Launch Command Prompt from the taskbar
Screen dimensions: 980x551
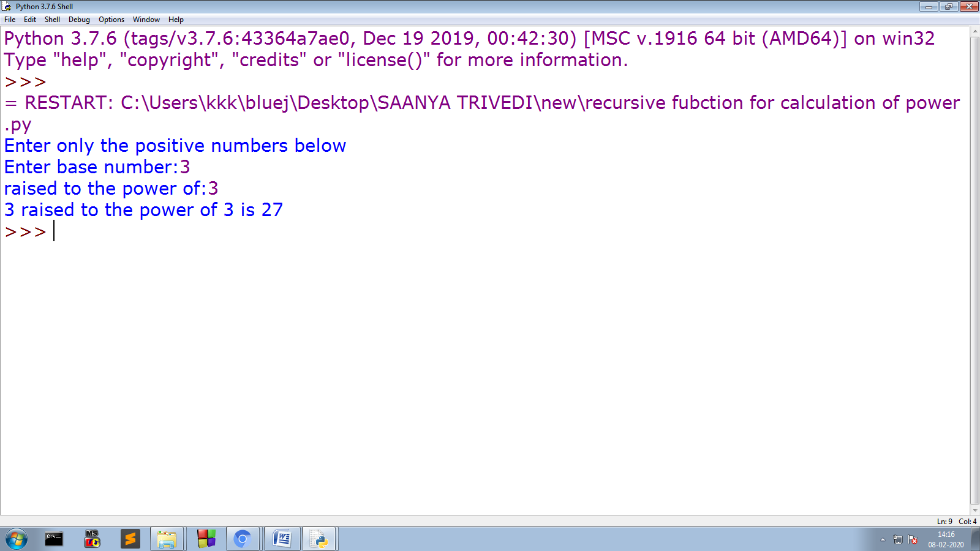[x=54, y=539]
